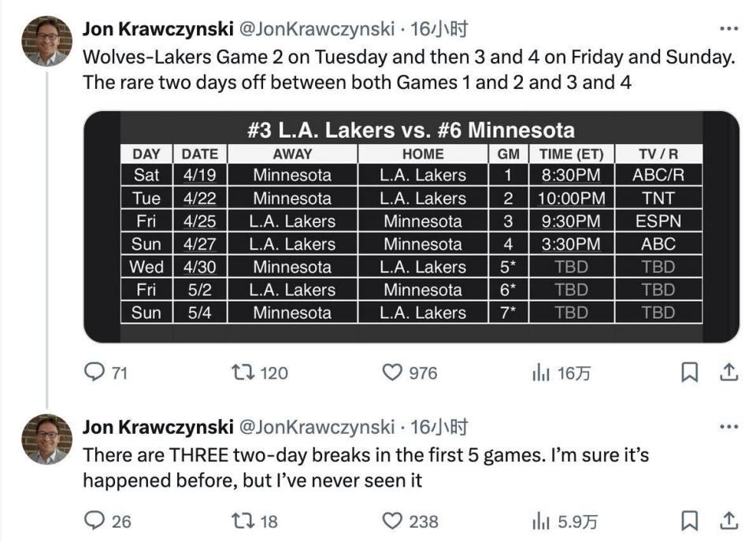The image size is (756, 541).
Task: Open more options for the first tweet
Action: point(729,30)
